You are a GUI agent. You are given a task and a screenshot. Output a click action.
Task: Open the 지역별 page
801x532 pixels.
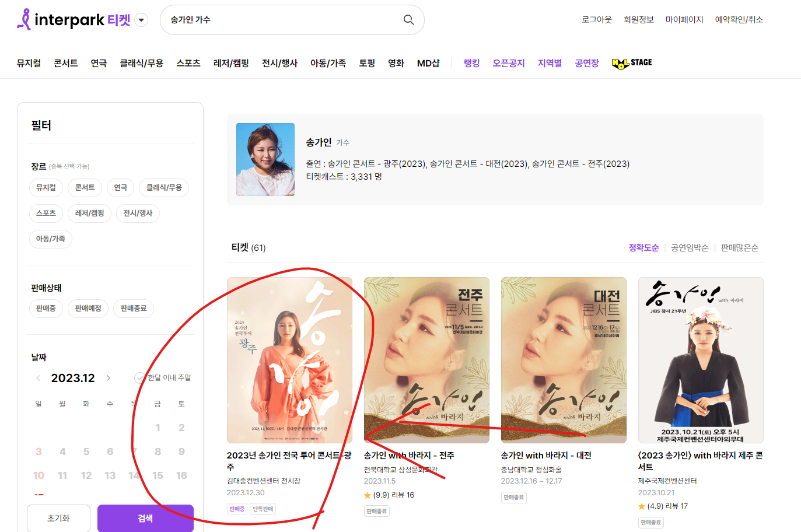[550, 63]
